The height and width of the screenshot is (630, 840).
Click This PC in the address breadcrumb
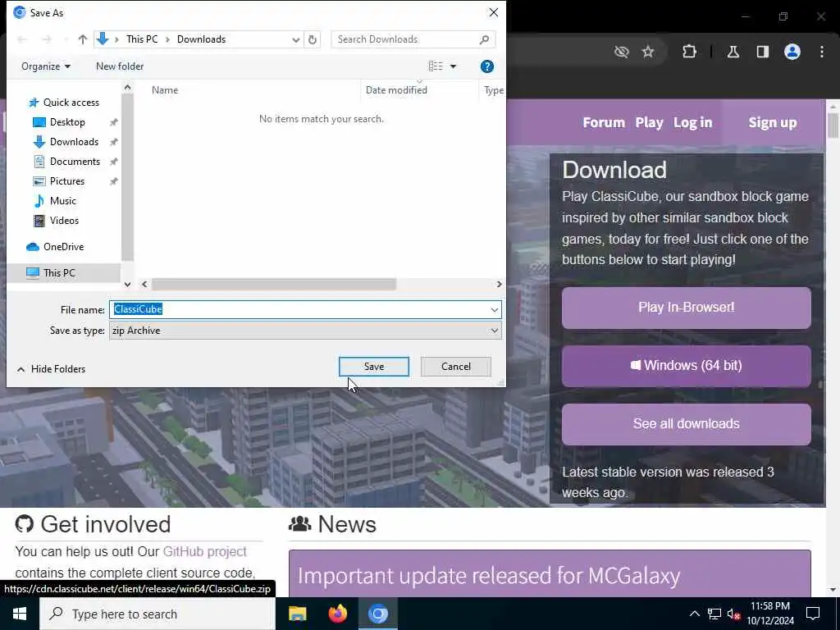142,39
